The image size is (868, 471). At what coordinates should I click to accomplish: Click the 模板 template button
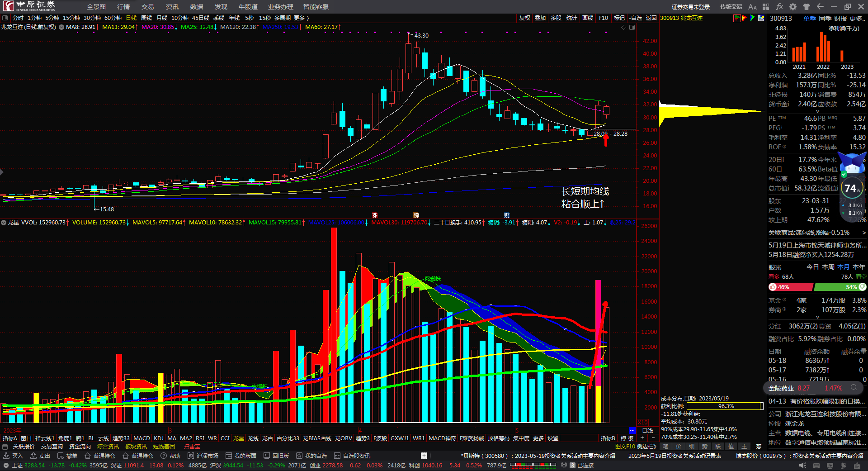tap(627, 438)
